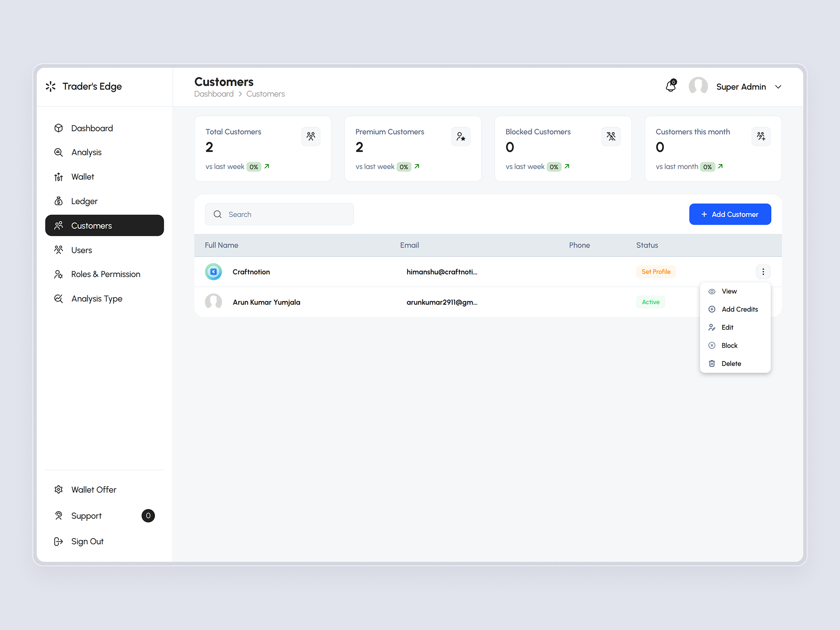Select the Users icon in the sidebar
The height and width of the screenshot is (630, 840).
click(59, 250)
